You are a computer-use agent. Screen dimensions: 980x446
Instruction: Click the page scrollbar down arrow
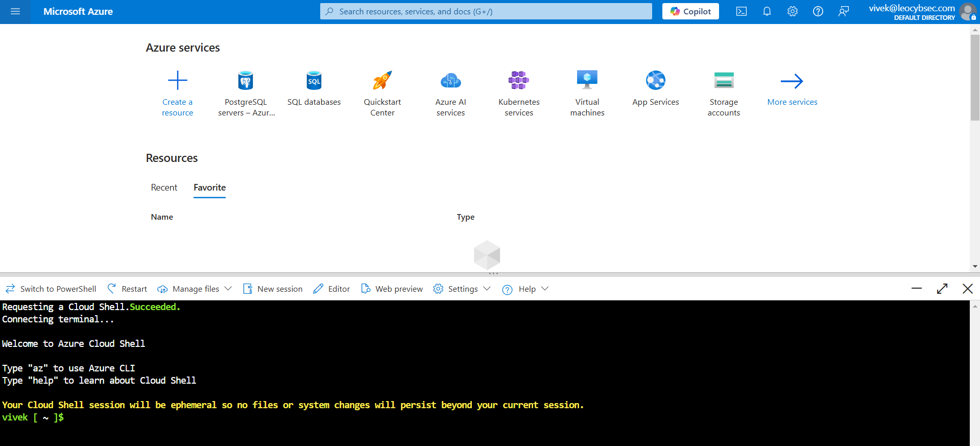coord(975,266)
